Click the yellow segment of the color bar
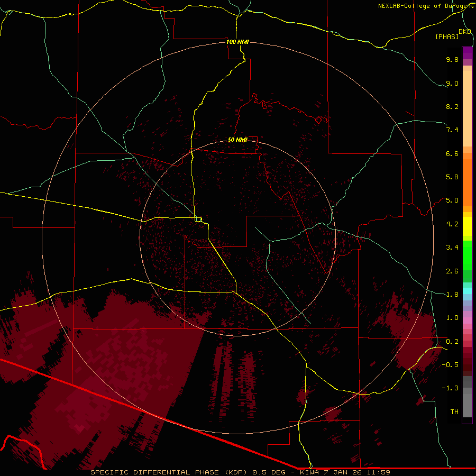Screen dimensions: 476x476 [467, 226]
